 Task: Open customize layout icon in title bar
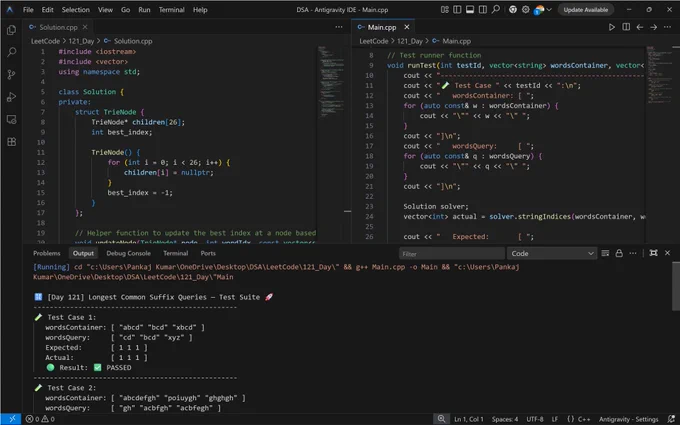click(445, 10)
